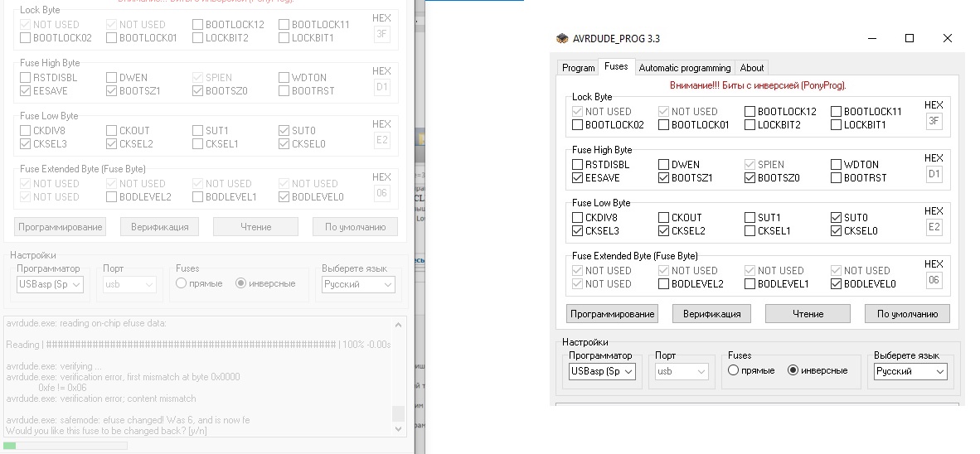Check RSTDISBL in the active Fuses tab
This screenshot has width=980, height=454.
(578, 165)
